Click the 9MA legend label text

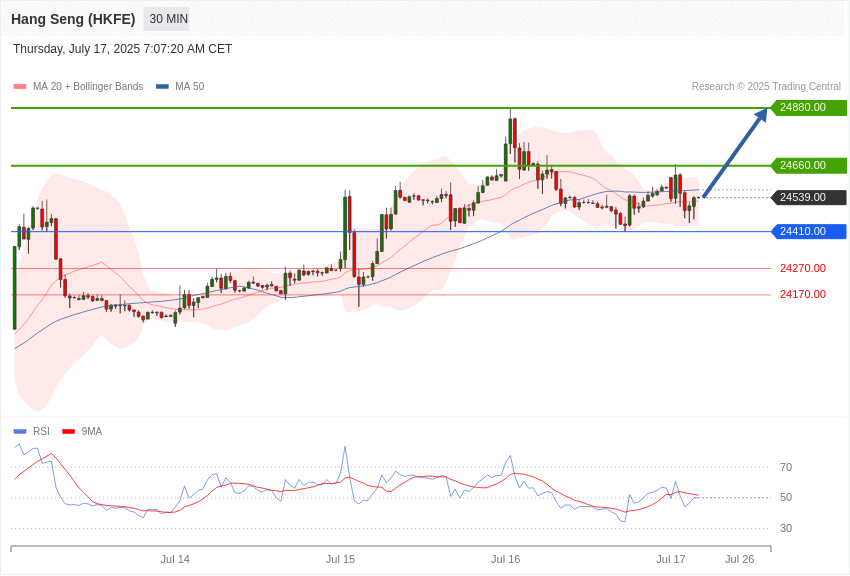(92, 431)
